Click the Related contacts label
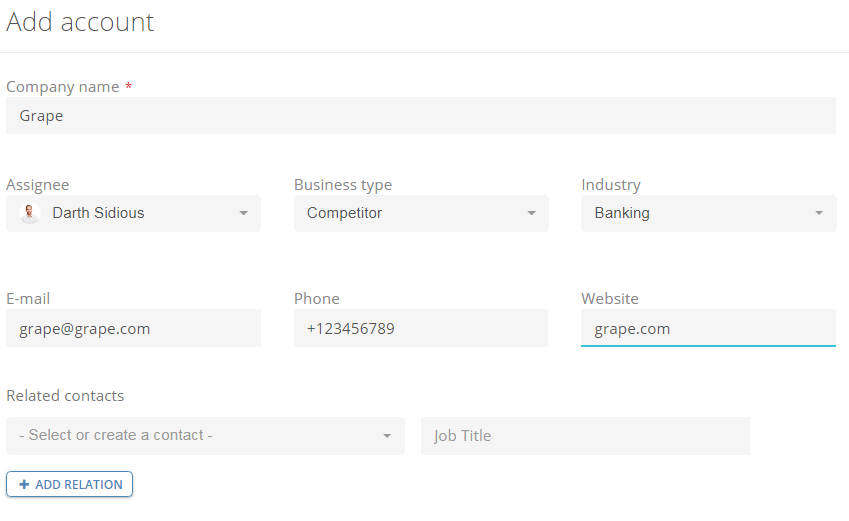Viewport: 849px width, 521px height. coord(65,396)
